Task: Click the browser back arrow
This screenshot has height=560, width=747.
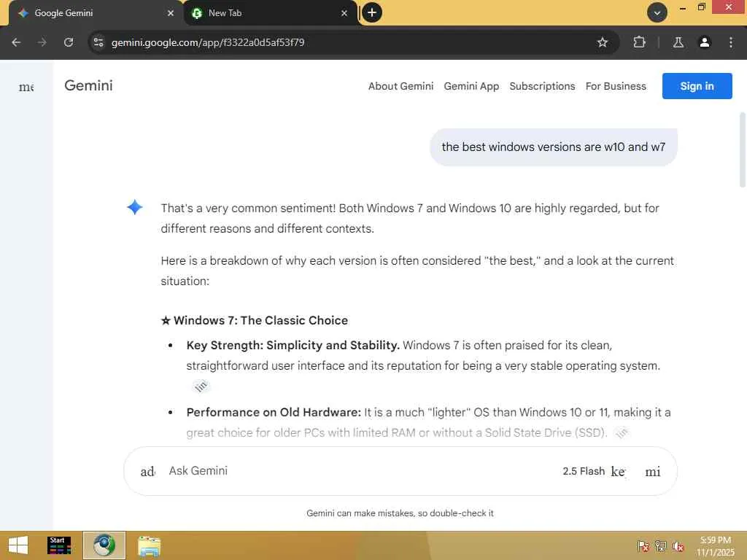Action: (16, 42)
